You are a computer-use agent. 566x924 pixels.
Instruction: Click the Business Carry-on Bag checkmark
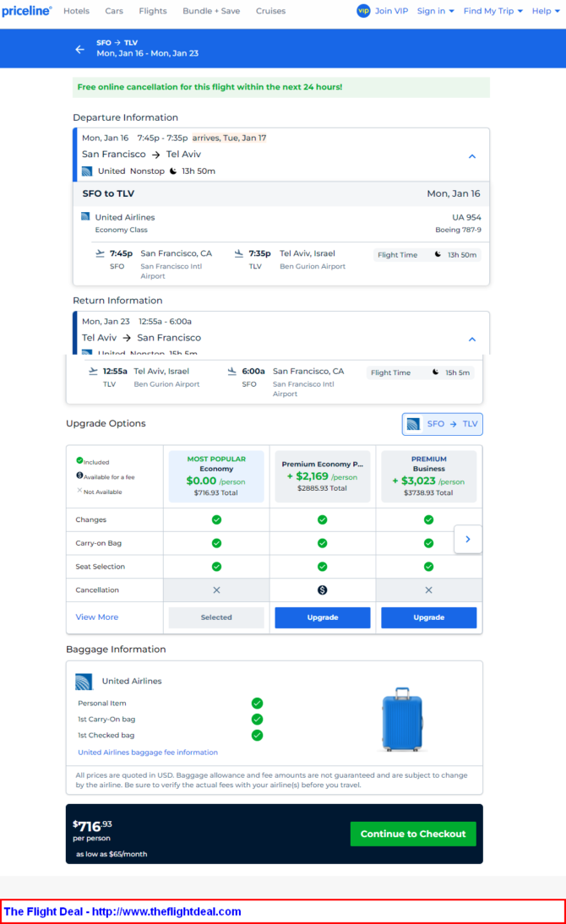pyautogui.click(x=428, y=543)
